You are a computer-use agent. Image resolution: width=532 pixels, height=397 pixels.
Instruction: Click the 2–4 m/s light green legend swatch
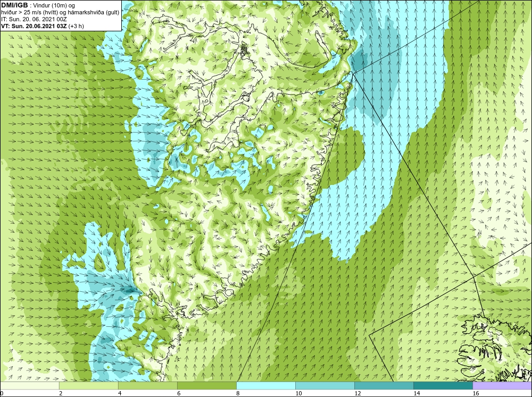pyautogui.click(x=88, y=385)
